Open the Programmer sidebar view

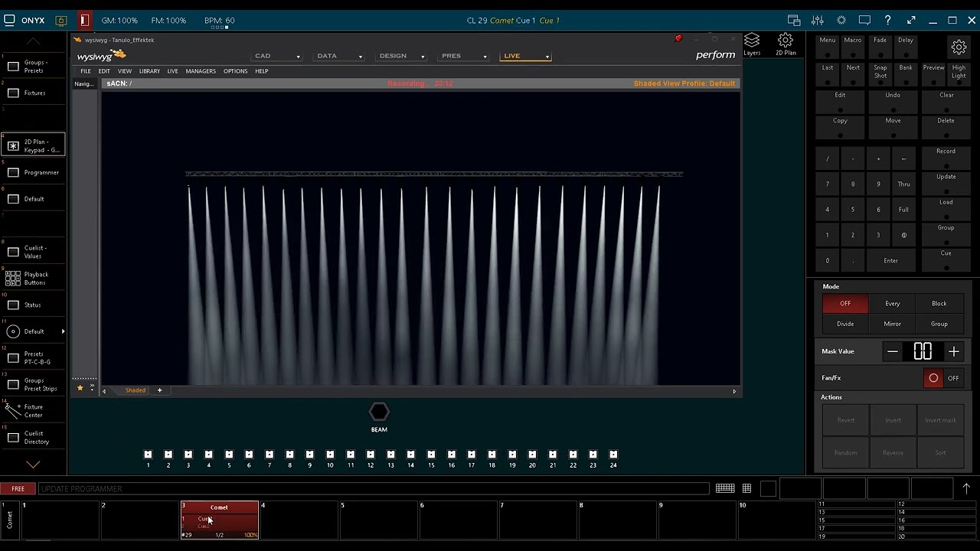tap(33, 172)
